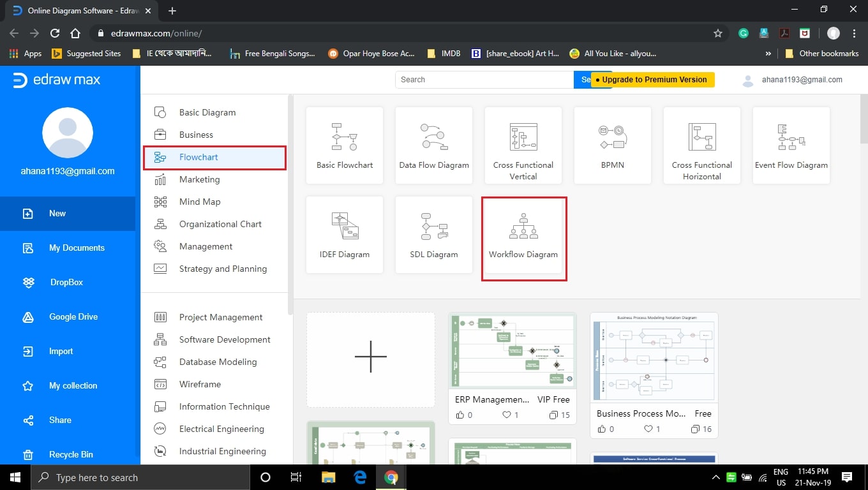Create a blank document using the plus thumbnail
Viewport: 868px width, 490px height.
370,357
